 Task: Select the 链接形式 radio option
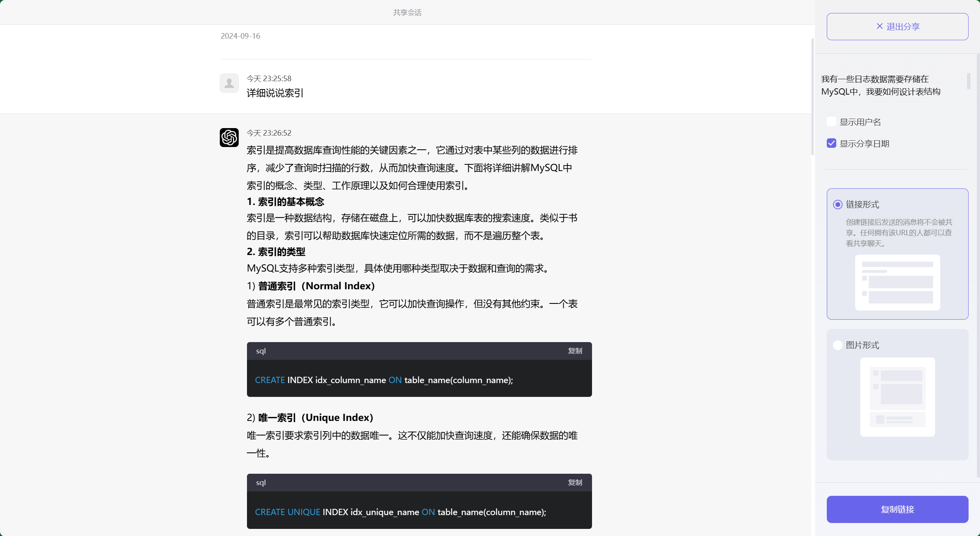tap(837, 205)
